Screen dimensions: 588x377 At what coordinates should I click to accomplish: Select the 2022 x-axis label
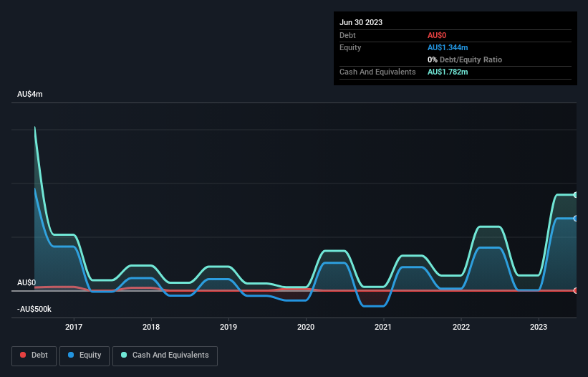click(x=461, y=327)
